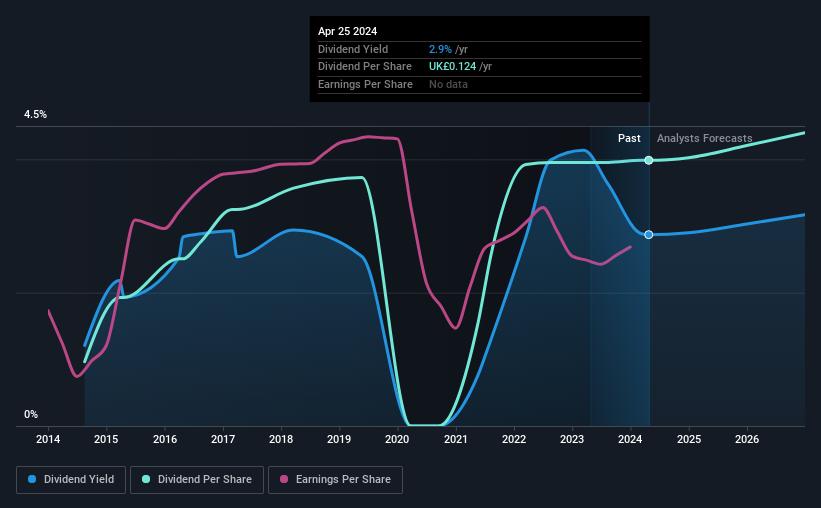Select the teal dividend per share data point marker
The height and width of the screenshot is (508, 821).
649,160
